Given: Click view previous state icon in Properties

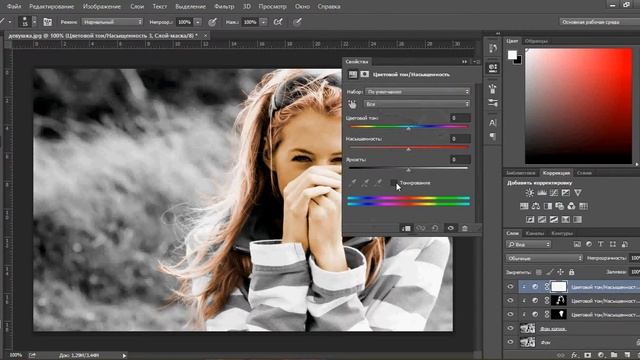Looking at the screenshot, I should [x=420, y=228].
